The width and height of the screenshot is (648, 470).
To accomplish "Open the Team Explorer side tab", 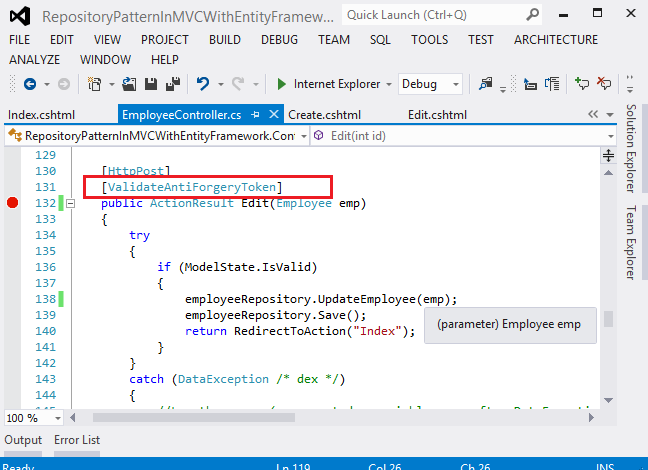I will [x=630, y=243].
